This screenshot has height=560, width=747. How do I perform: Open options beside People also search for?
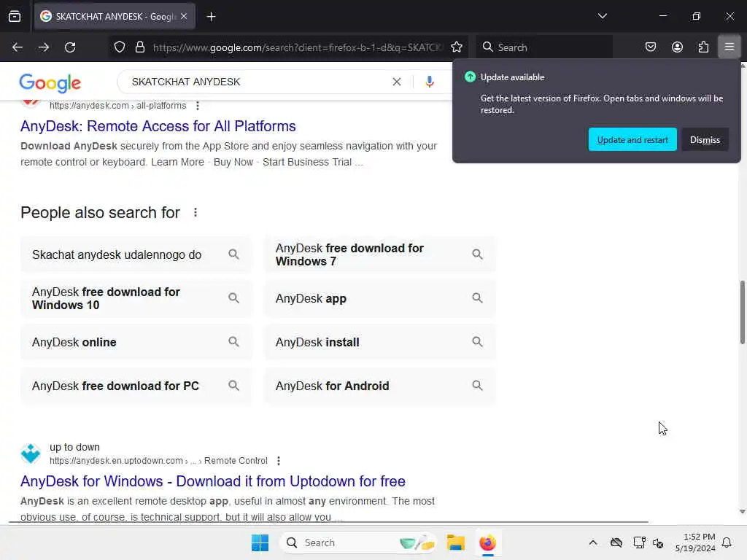point(196,212)
